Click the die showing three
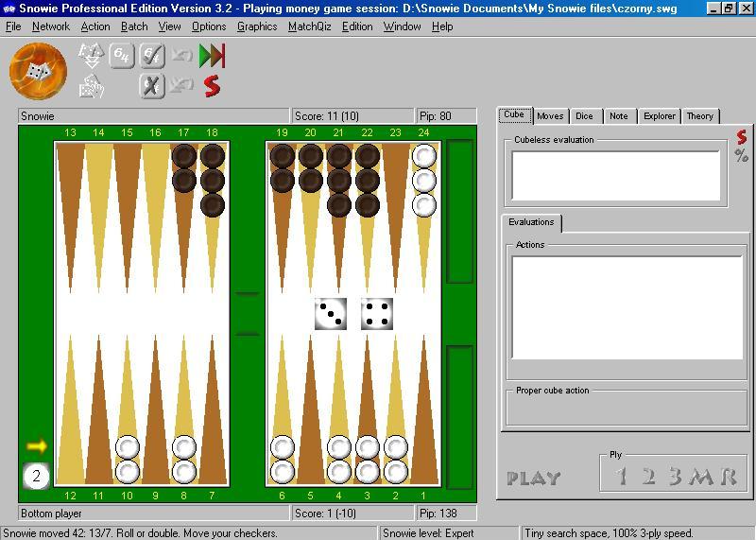The height and width of the screenshot is (540, 756). click(x=331, y=314)
